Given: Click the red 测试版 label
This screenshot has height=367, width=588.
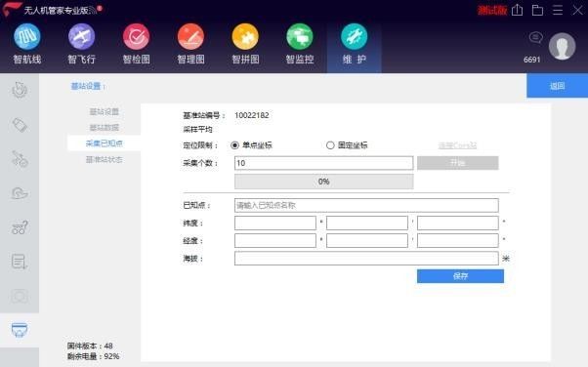Looking at the screenshot, I should [x=492, y=10].
